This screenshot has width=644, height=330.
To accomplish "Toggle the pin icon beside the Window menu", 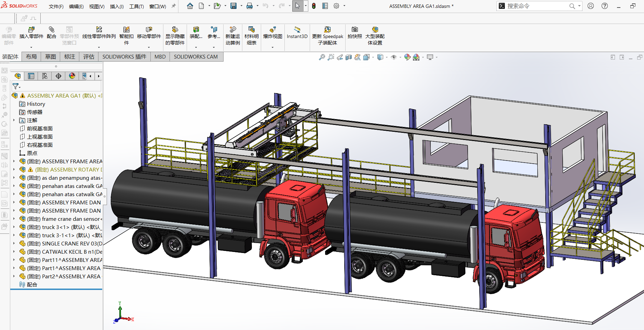I will point(174,6).
